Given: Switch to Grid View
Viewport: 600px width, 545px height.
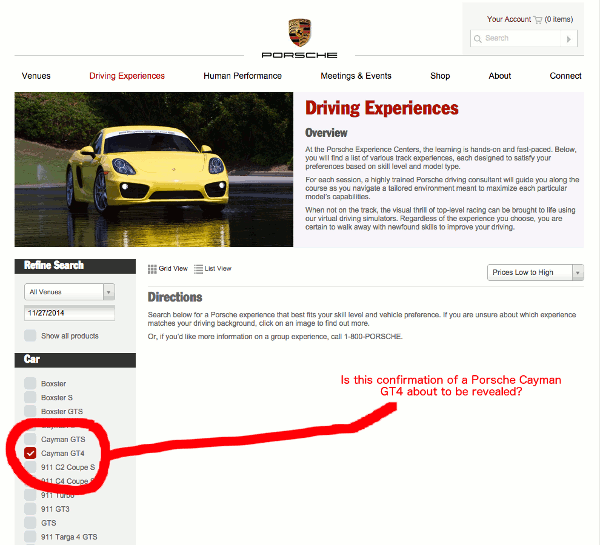Looking at the screenshot, I should pos(168,269).
